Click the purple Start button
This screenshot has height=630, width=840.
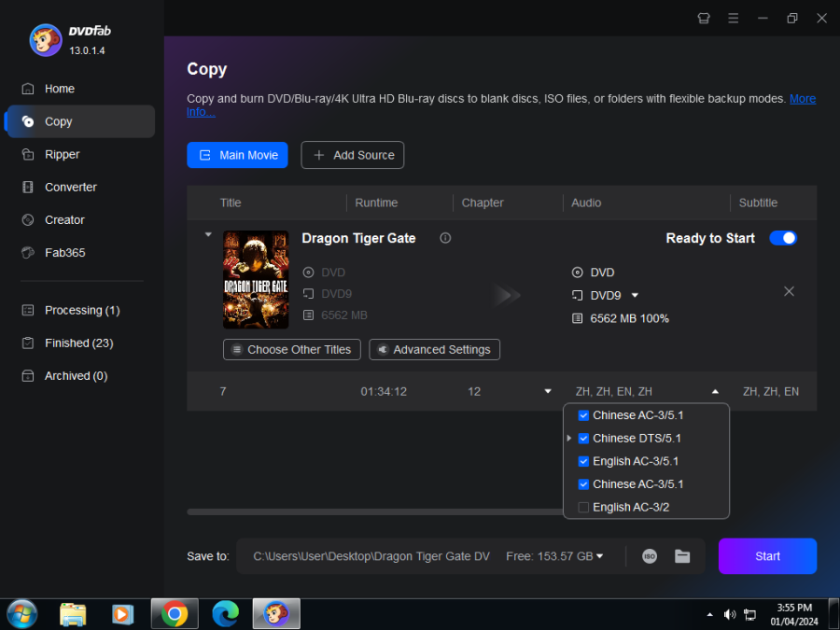pyautogui.click(x=767, y=556)
